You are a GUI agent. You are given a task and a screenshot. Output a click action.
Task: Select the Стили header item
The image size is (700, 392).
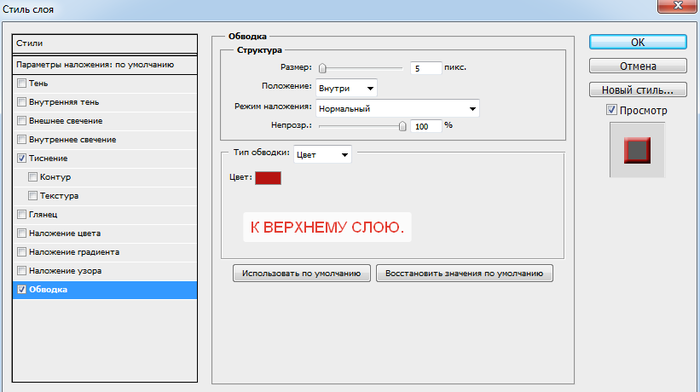click(105, 44)
